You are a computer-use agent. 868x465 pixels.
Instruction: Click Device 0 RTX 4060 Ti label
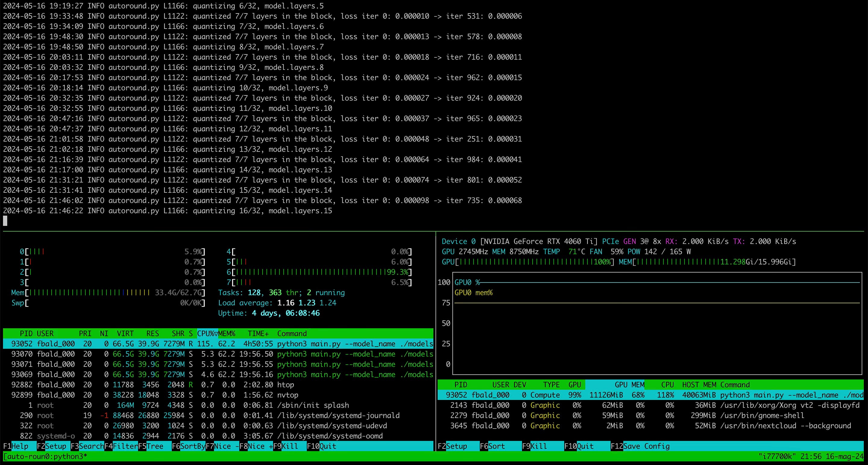[x=520, y=242]
